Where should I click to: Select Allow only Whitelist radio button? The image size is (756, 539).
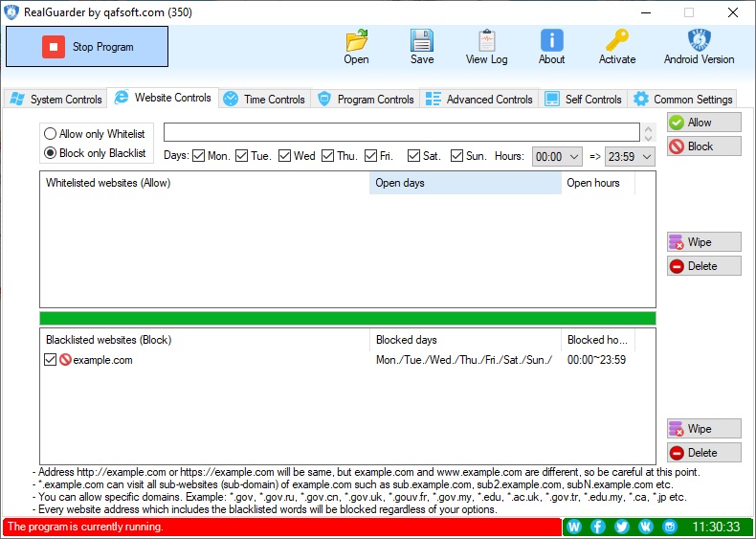coord(51,134)
